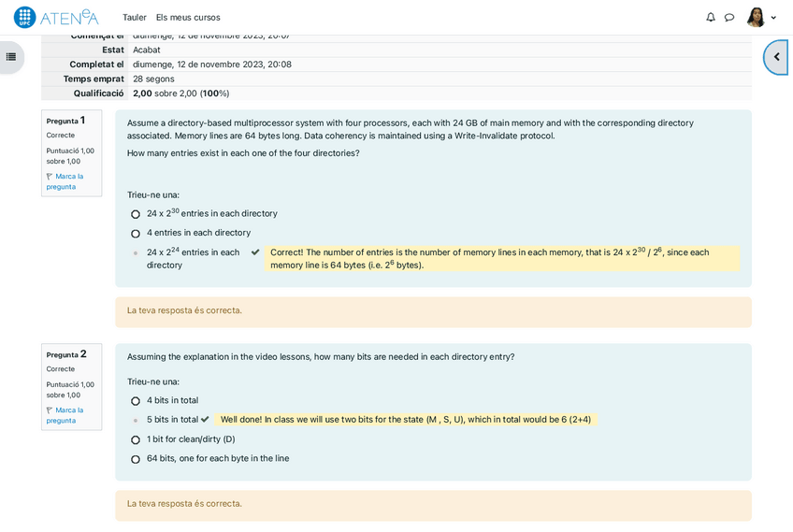Open the notifications bell

point(711,18)
